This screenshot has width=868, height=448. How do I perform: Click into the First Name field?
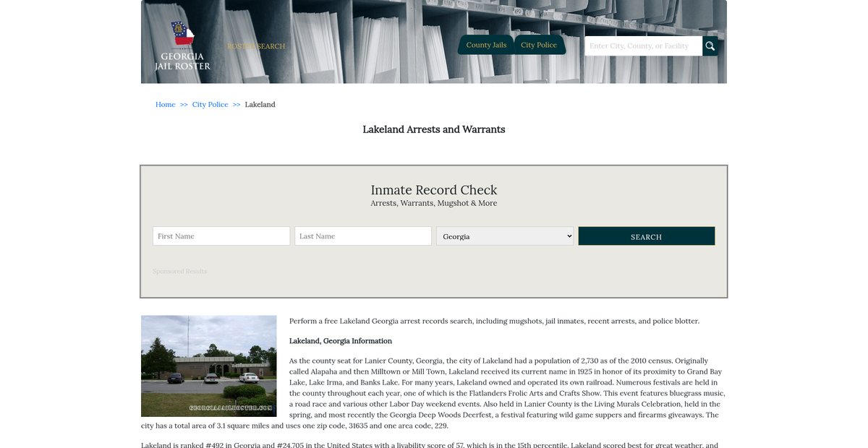click(221, 236)
